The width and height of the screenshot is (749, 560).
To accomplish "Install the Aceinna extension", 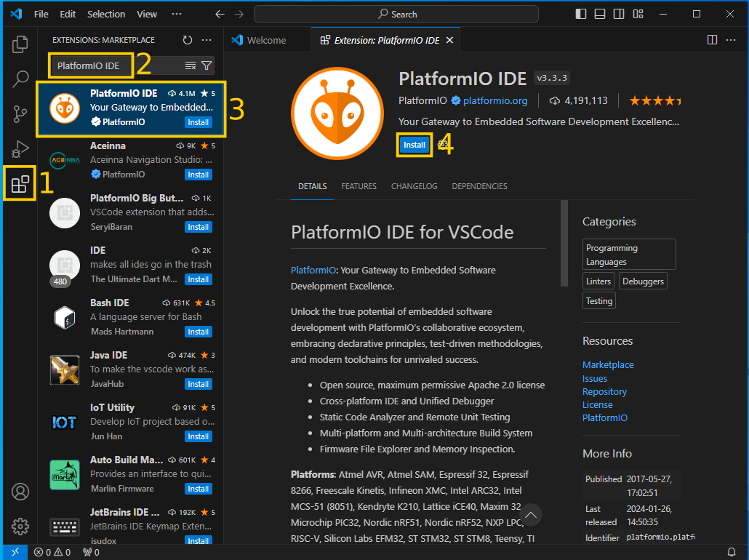I will (198, 175).
